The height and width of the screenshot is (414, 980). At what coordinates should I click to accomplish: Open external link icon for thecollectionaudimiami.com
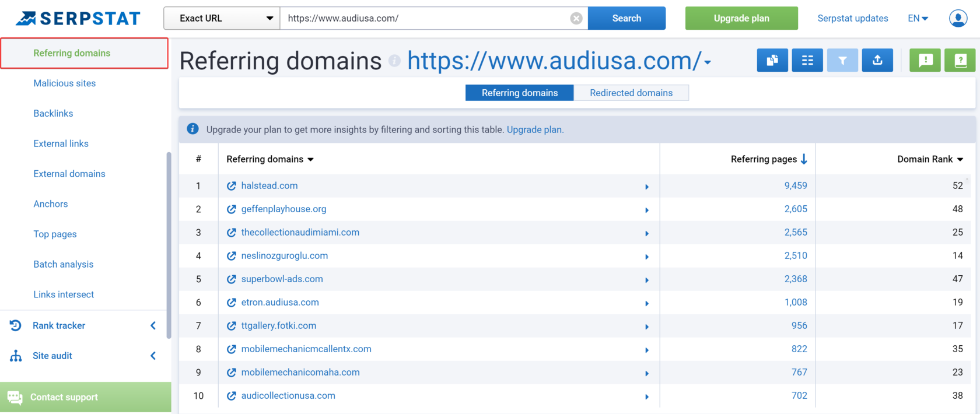point(232,233)
